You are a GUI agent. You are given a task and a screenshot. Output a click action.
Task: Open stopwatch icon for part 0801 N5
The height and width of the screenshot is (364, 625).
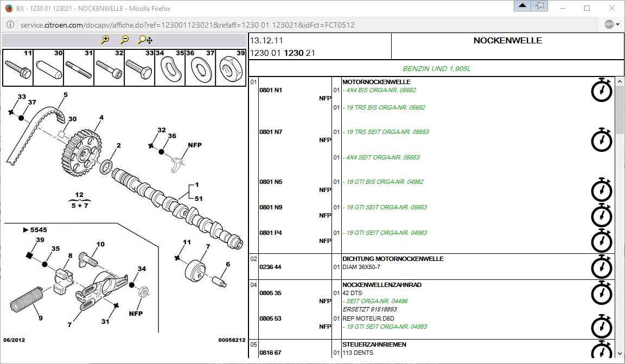(602, 190)
